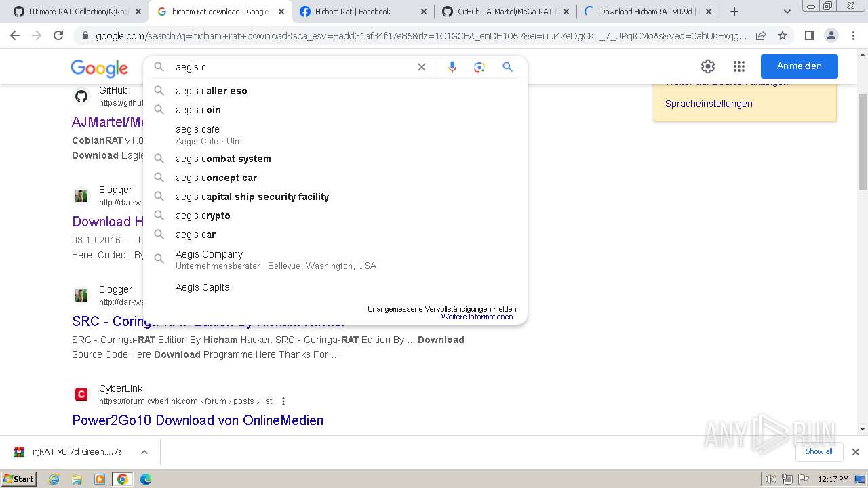Go back to previous page
The width and height of the screenshot is (868, 488).
[x=15, y=35]
